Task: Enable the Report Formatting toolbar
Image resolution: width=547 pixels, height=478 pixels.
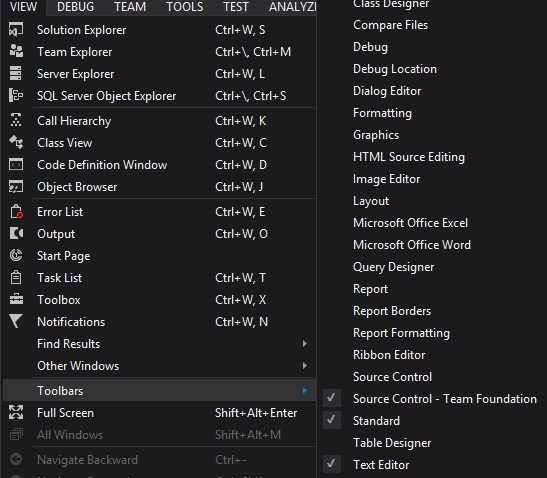Action: 401,333
